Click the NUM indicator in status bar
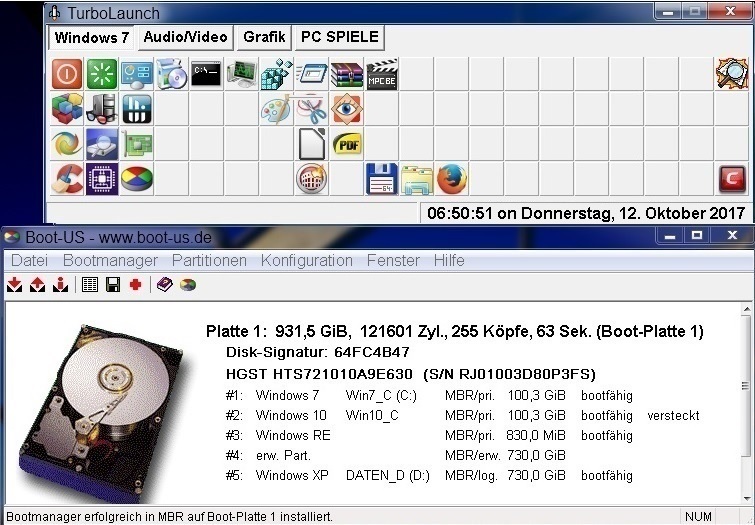The height and width of the screenshot is (525, 755). [698, 517]
